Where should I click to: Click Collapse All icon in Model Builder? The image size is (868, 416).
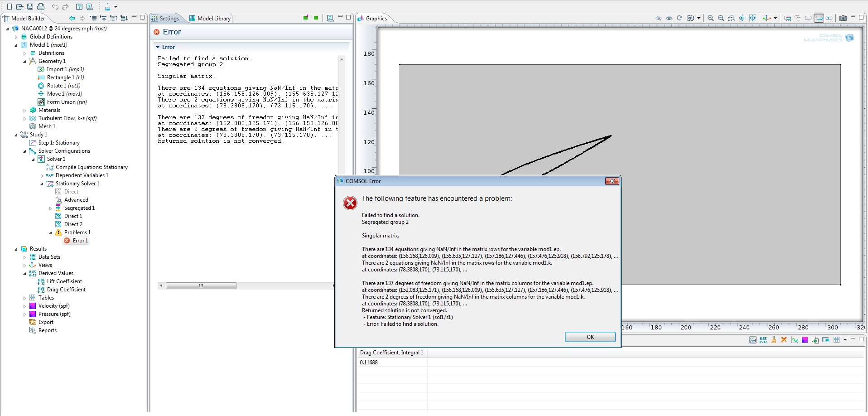click(x=93, y=18)
